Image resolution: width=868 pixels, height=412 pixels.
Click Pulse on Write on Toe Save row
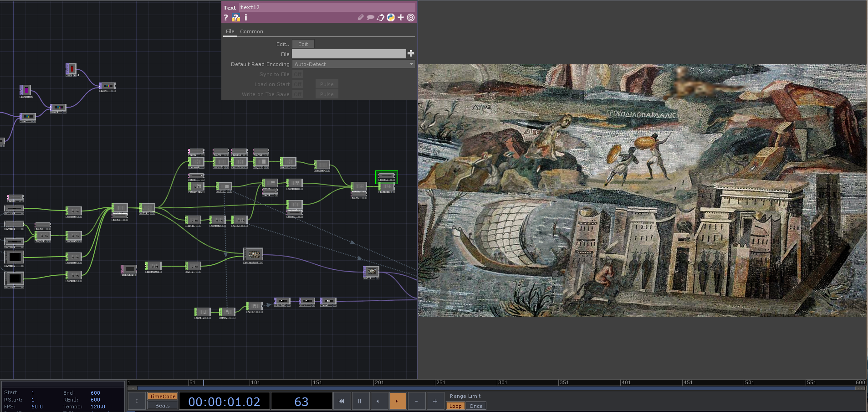point(327,94)
